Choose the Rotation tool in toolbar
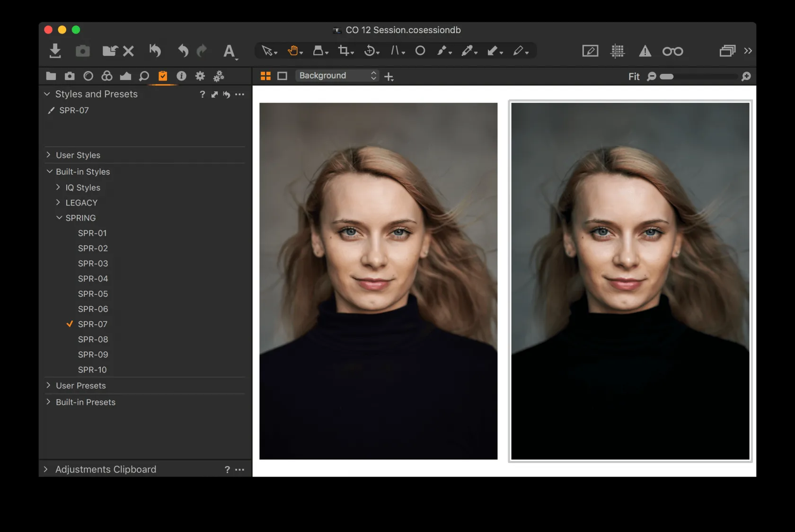 370,51
